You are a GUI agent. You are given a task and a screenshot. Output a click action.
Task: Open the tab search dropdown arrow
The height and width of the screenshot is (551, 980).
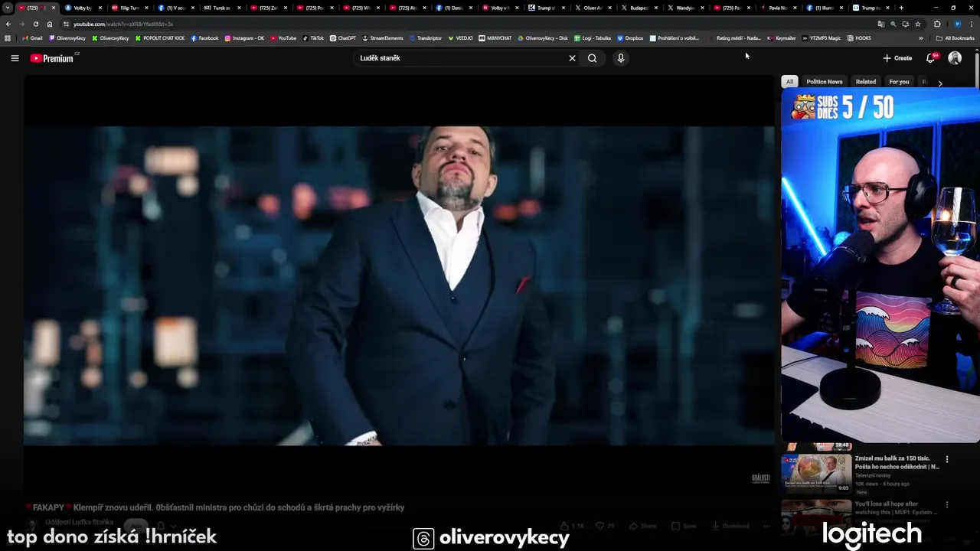8,8
